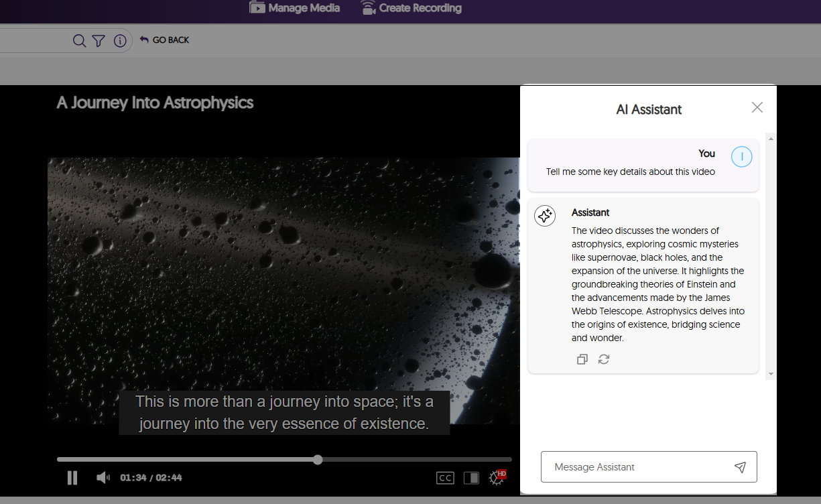Toggle closed captions with CC button

pyautogui.click(x=445, y=478)
